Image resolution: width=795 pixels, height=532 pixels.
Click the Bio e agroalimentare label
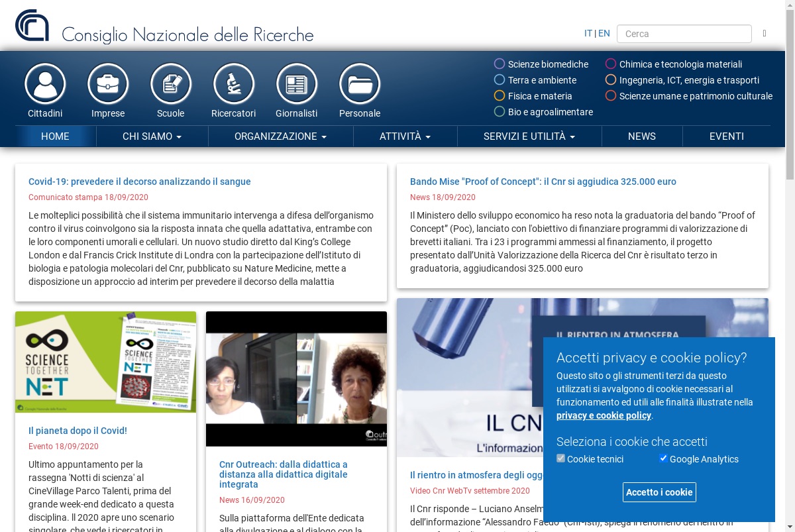[x=551, y=112]
